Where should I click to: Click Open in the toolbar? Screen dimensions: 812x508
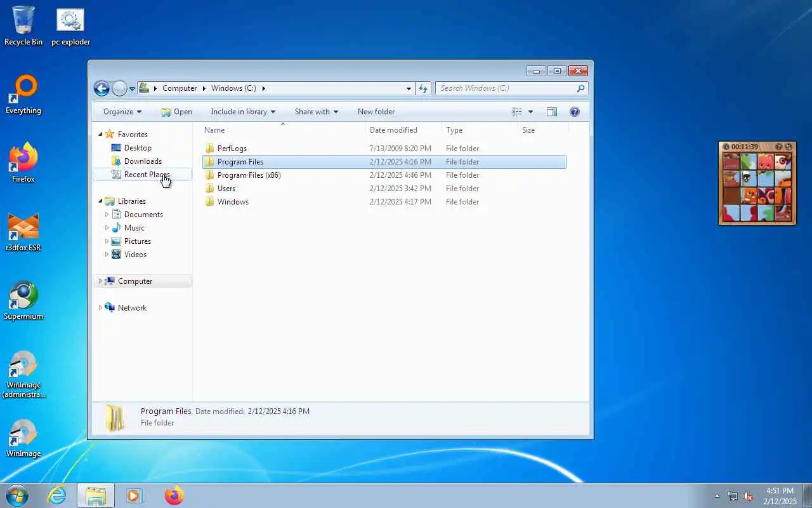coord(176,112)
